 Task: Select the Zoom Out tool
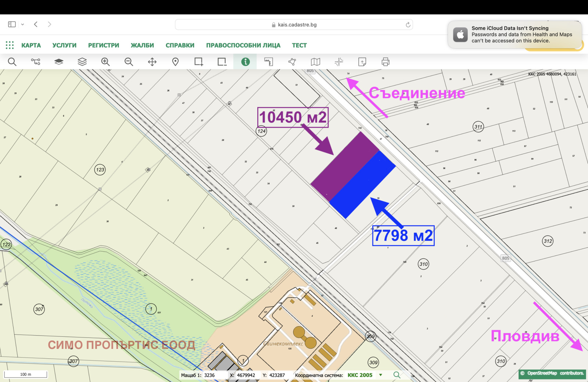click(x=129, y=62)
